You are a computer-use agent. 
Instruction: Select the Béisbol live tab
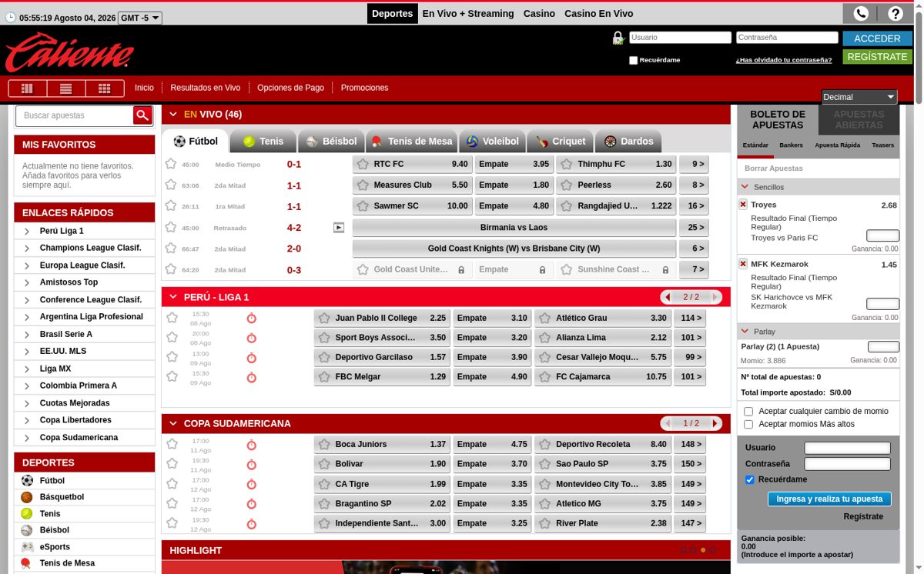331,142
